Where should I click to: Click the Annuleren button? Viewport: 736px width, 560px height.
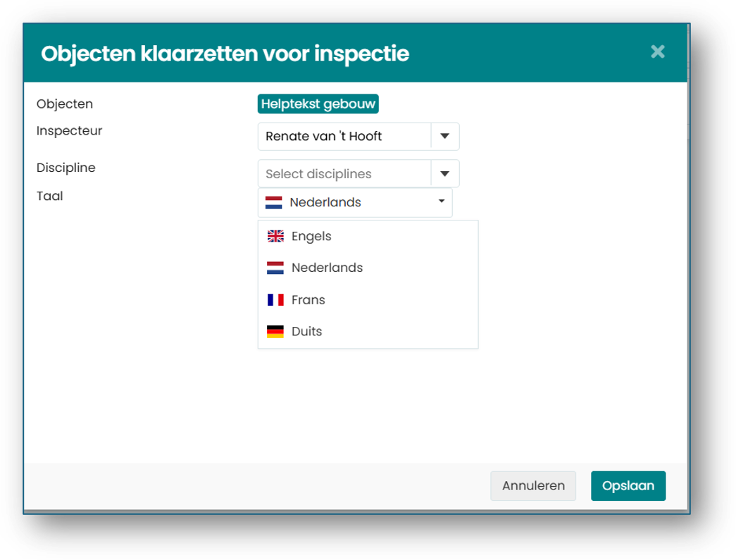point(533,485)
